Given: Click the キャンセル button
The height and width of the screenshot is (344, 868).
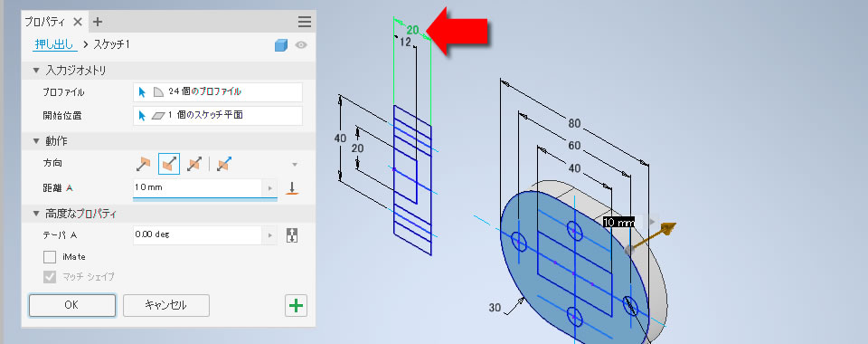Looking at the screenshot, I should [166, 305].
